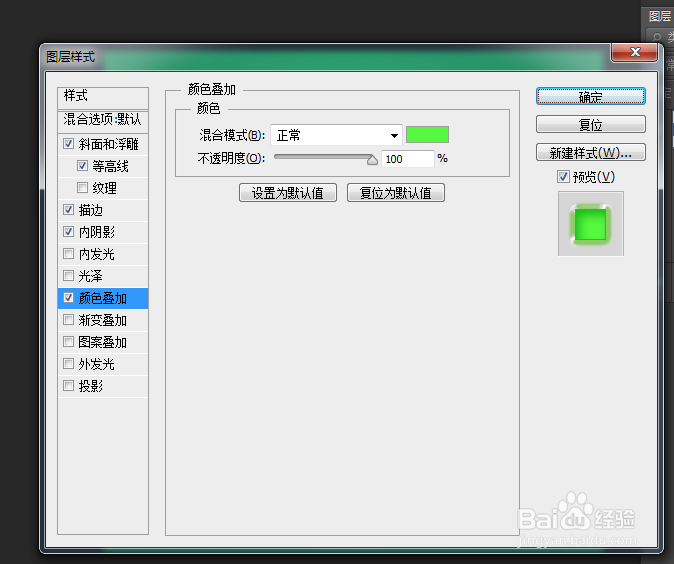Image resolution: width=674 pixels, height=564 pixels.
Task: Click the green style preview thumbnail
Action: 591,224
